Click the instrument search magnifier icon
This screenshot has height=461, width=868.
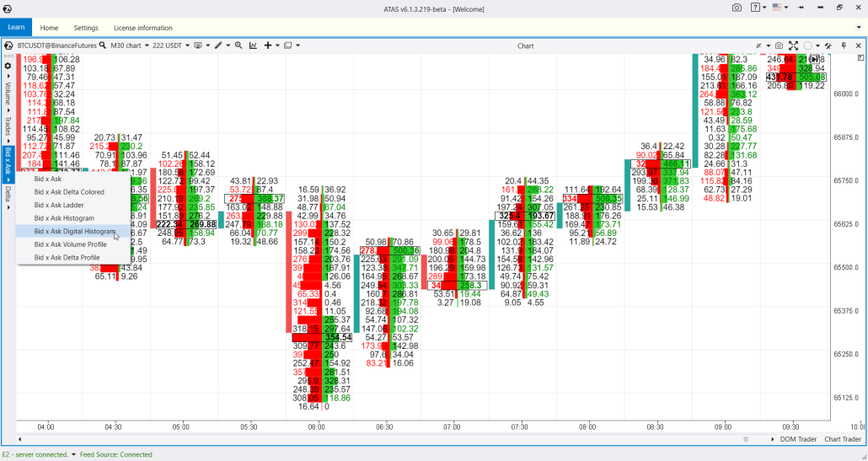tap(103, 46)
